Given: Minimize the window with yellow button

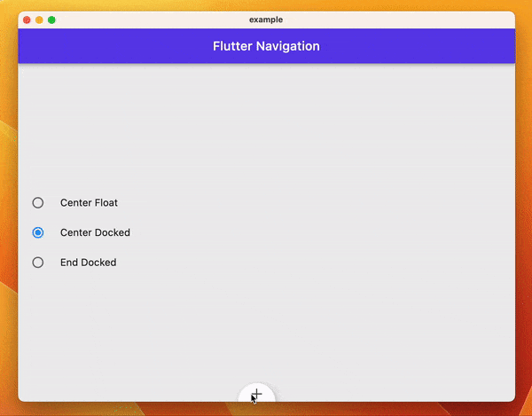Looking at the screenshot, I should pos(39,20).
